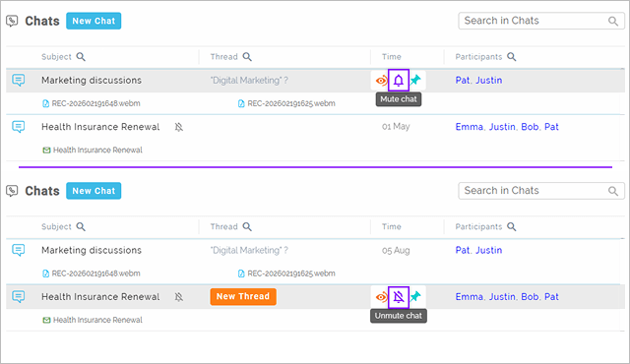Open "Digital Marketing" ? thread in upper panel
The height and width of the screenshot is (364, 630).
[x=249, y=81]
